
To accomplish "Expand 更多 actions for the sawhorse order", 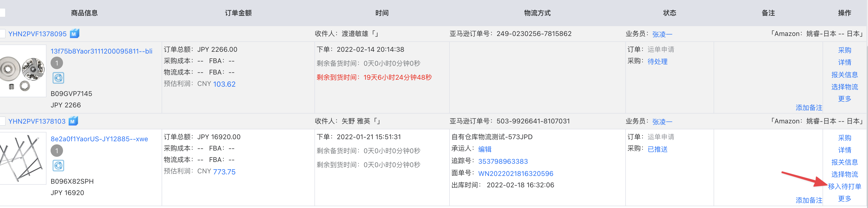I will pos(845,198).
